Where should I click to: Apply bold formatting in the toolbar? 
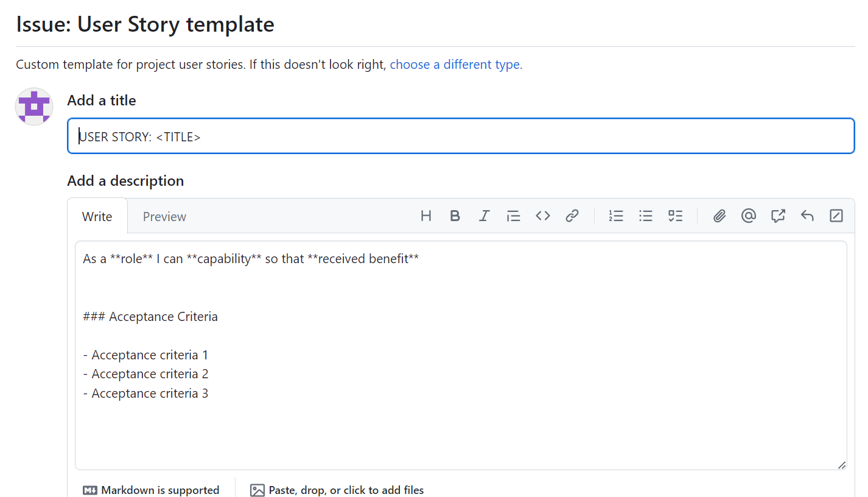[455, 216]
